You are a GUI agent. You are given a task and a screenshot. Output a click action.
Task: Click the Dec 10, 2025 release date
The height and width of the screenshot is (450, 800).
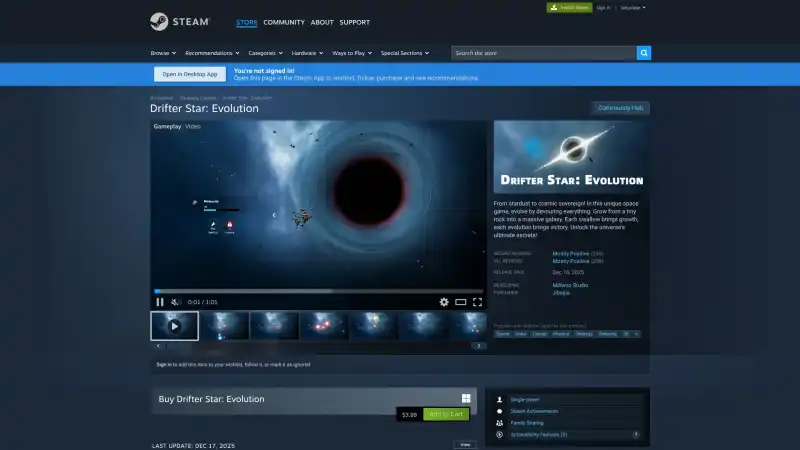(x=568, y=272)
